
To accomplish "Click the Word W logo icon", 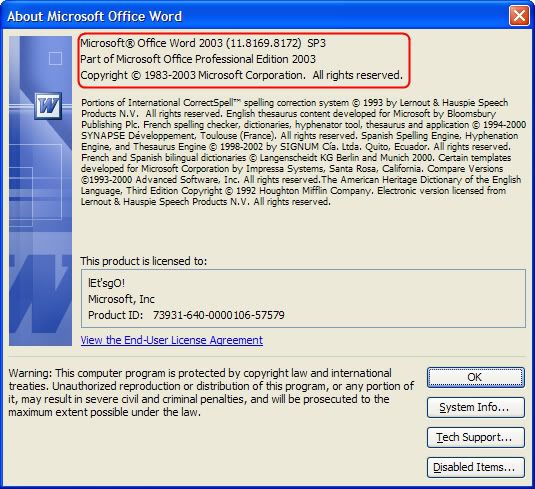I will 48,106.
